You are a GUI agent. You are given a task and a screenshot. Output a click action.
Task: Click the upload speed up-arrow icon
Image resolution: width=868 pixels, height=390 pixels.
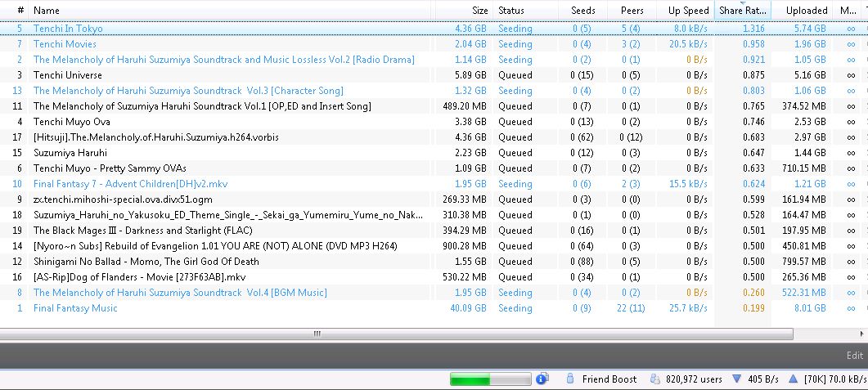click(794, 379)
